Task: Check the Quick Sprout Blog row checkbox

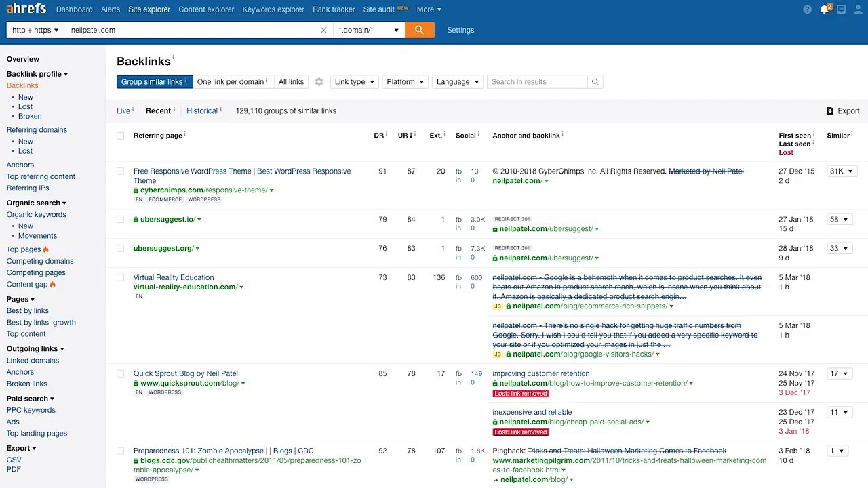Action: tap(120, 374)
